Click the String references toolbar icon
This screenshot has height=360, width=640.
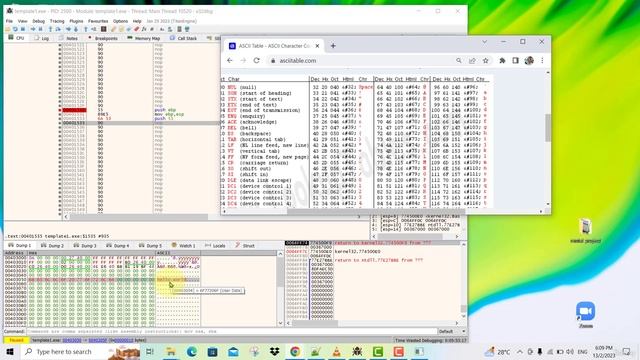(x=162, y=29)
